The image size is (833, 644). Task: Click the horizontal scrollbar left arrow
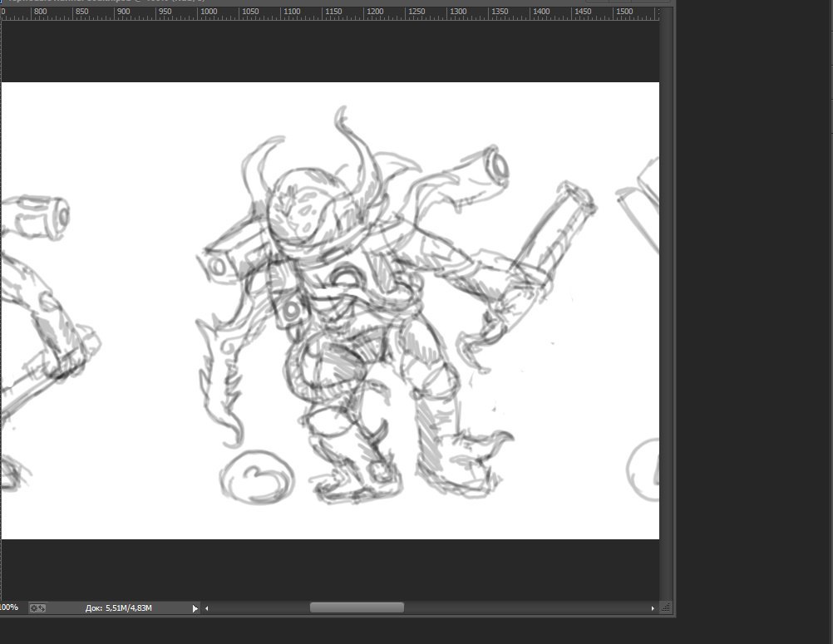(207, 608)
